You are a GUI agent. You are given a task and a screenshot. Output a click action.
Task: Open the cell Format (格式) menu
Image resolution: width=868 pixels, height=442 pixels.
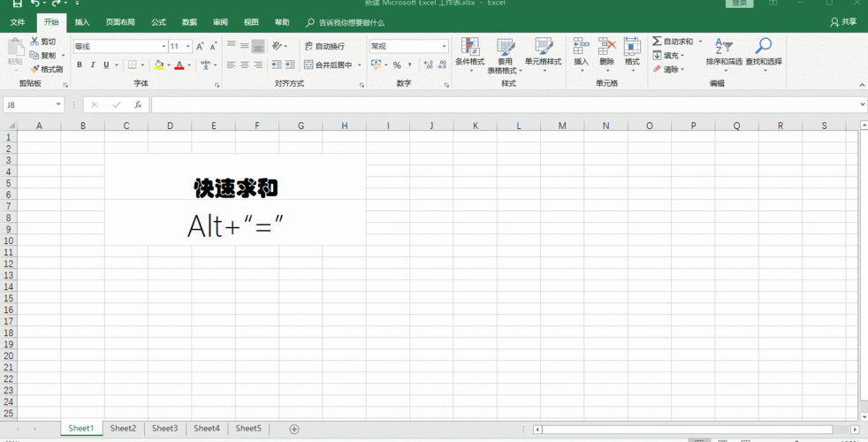click(632, 53)
